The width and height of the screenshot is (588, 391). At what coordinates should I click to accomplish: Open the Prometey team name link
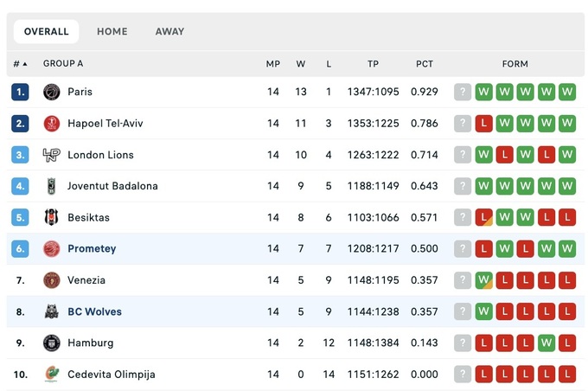click(x=92, y=249)
